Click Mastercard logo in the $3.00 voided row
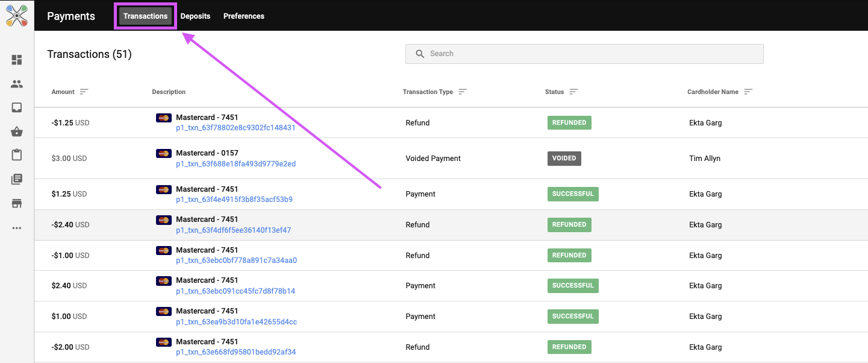 163,153
